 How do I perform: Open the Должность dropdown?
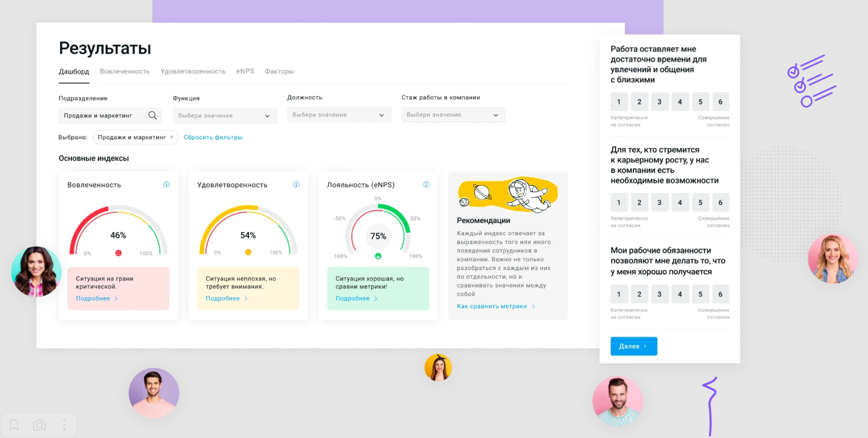339,115
